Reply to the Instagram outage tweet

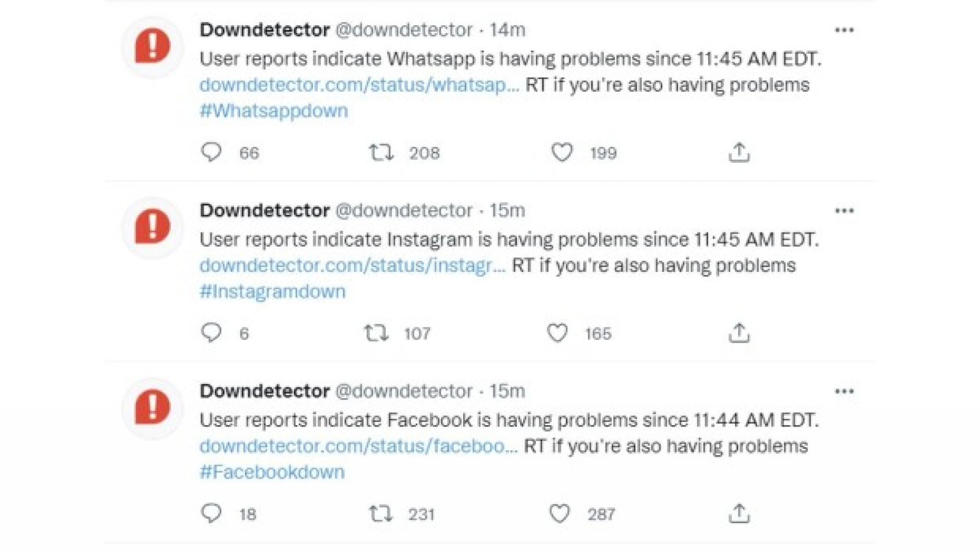(x=211, y=333)
